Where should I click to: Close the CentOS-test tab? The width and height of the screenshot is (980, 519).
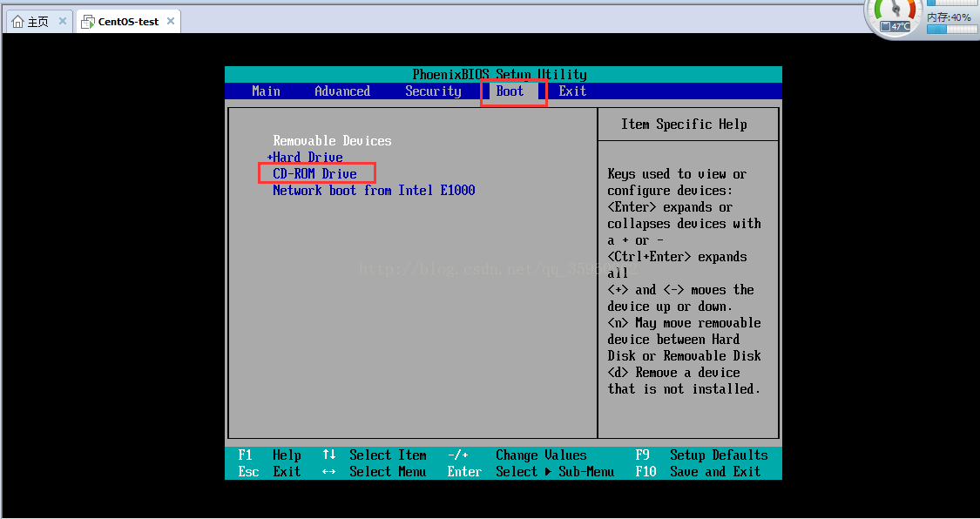point(171,21)
